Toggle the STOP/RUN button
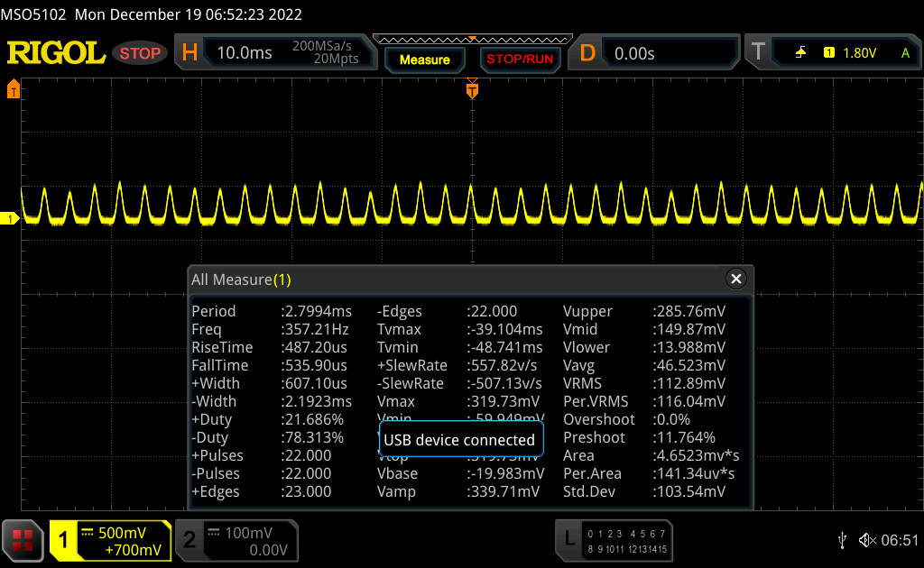The height and width of the screenshot is (568, 924). coord(520,60)
